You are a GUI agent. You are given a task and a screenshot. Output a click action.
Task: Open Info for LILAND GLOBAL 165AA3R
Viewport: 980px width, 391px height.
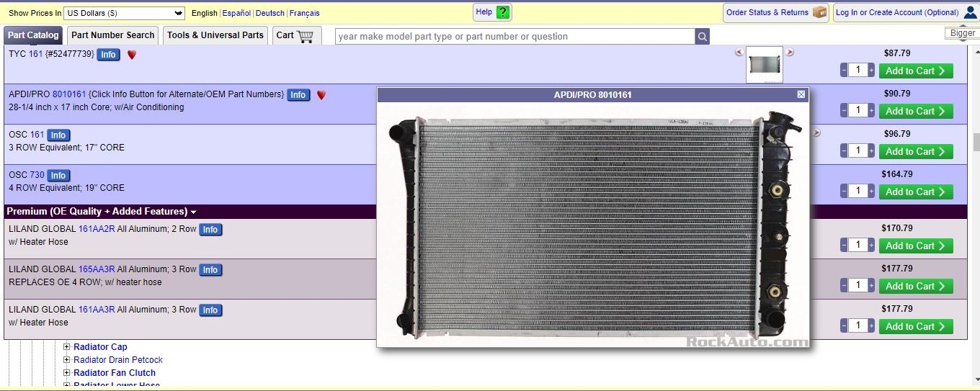click(x=210, y=270)
